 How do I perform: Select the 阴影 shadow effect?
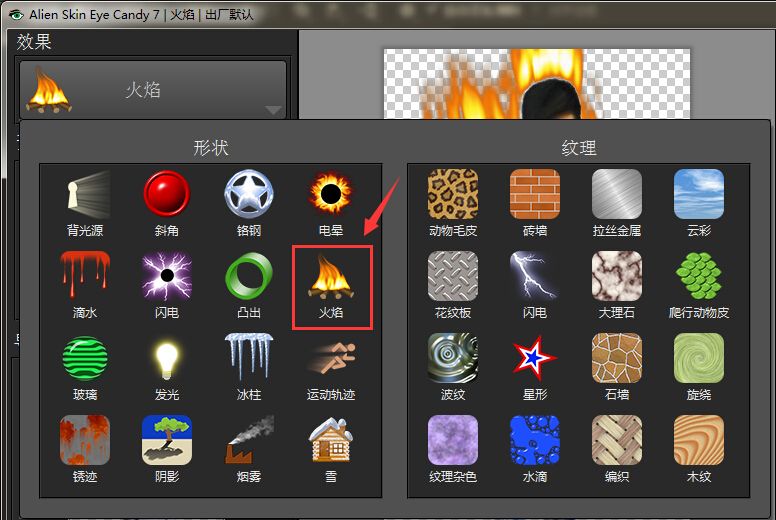coord(167,449)
